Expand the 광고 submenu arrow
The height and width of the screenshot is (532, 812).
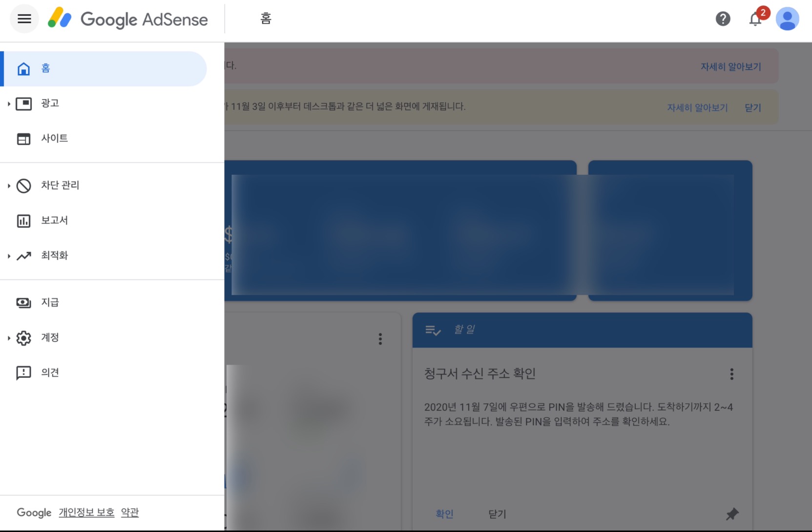tap(9, 103)
